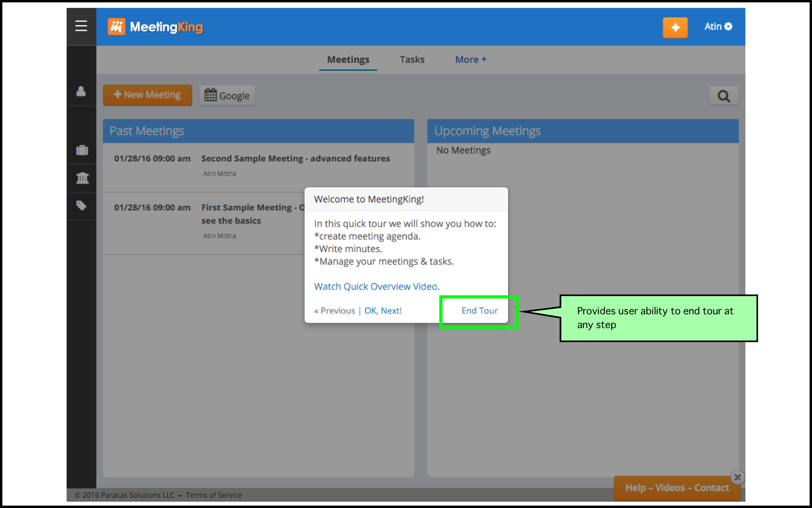
Task: Open Watch Quick Overview Video link
Action: (375, 286)
